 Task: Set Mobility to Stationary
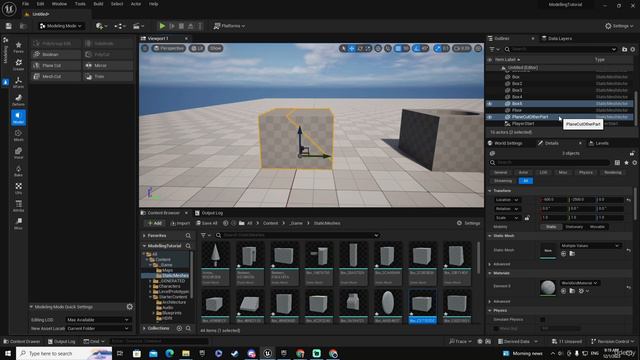coord(574,227)
